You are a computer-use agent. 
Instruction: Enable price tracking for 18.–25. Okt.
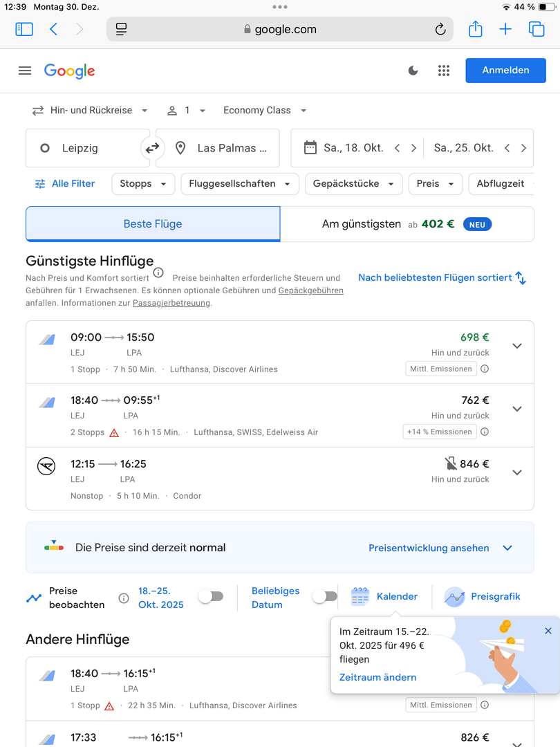[211, 597]
